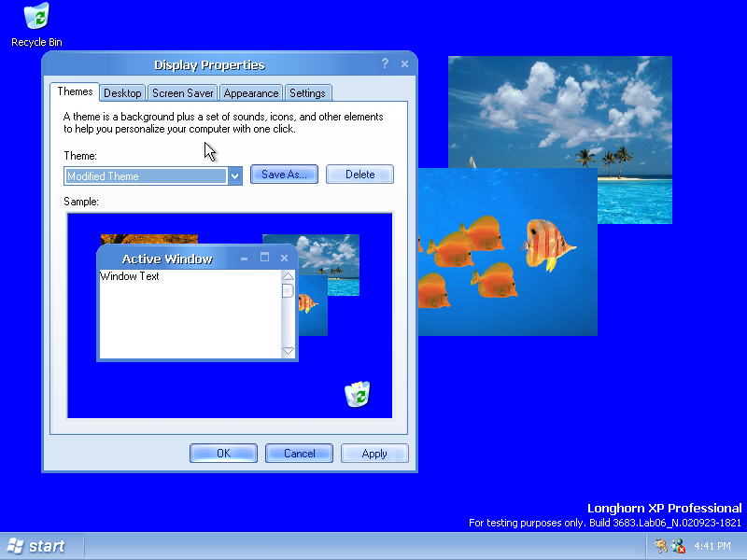
Task: Switch to the Settings tab
Action: [x=307, y=92]
